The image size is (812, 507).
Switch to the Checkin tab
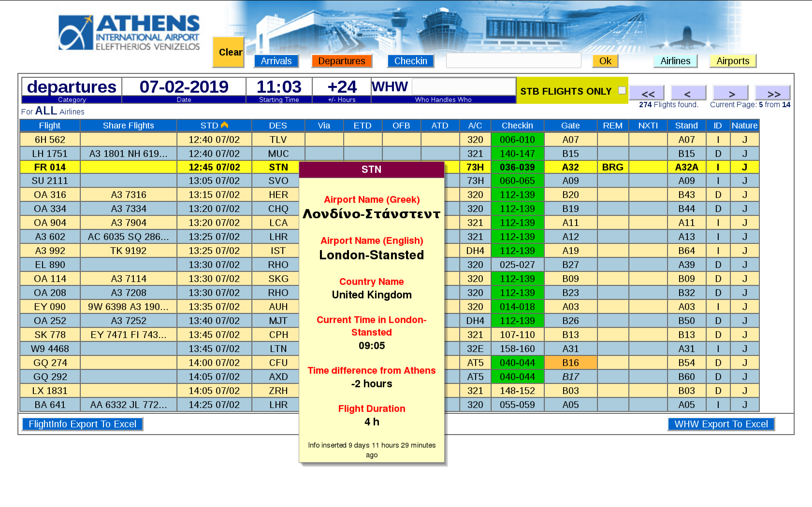[x=410, y=61]
